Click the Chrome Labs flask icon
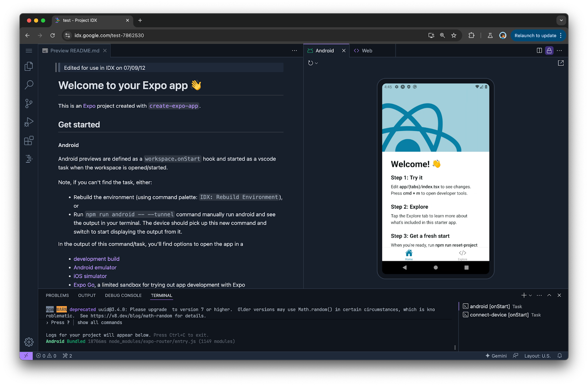Image resolution: width=588 pixels, height=386 pixels. [x=490, y=35]
